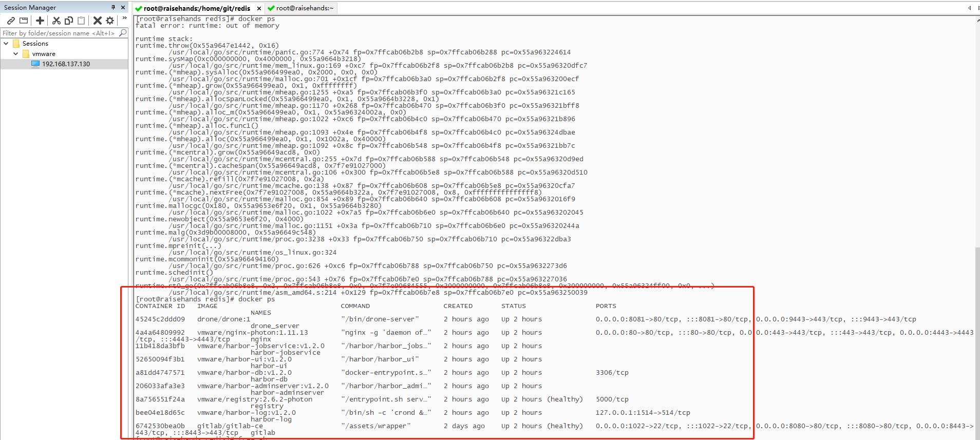Click container ID 6742530bea0b
Screen dimensions: 980x440
[160, 426]
